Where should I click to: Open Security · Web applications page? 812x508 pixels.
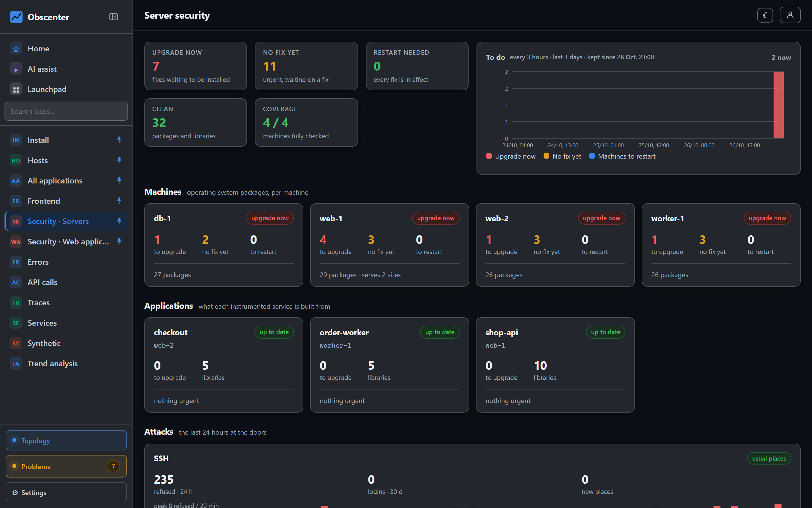66,242
